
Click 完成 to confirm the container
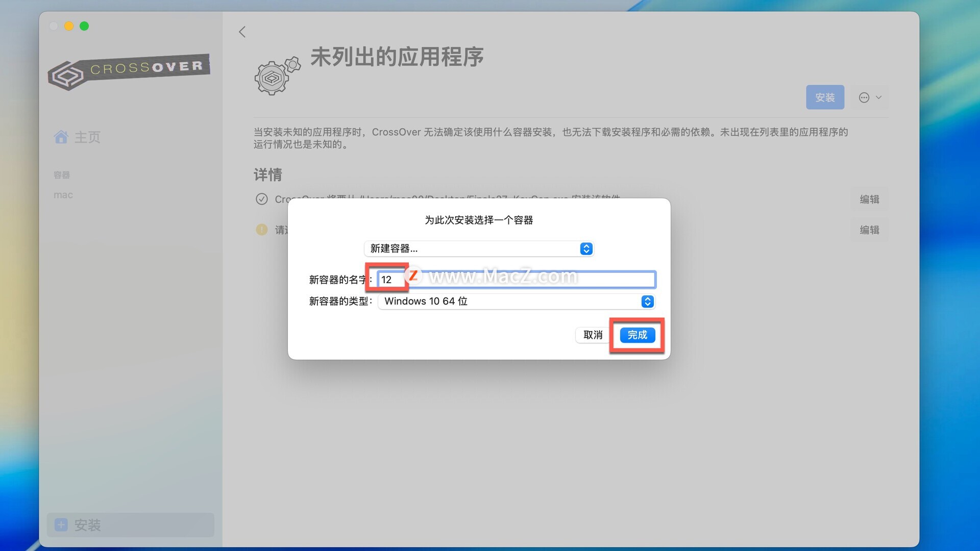coord(637,335)
